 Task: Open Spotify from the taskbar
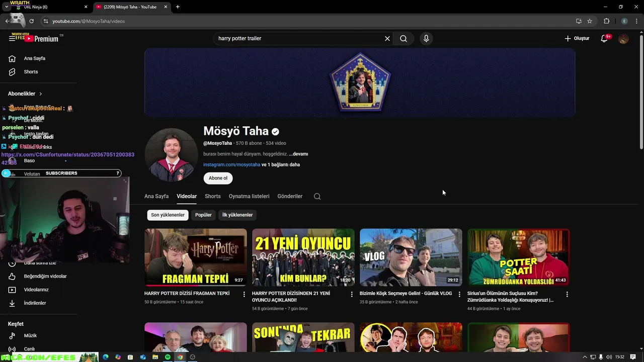pos(168,357)
